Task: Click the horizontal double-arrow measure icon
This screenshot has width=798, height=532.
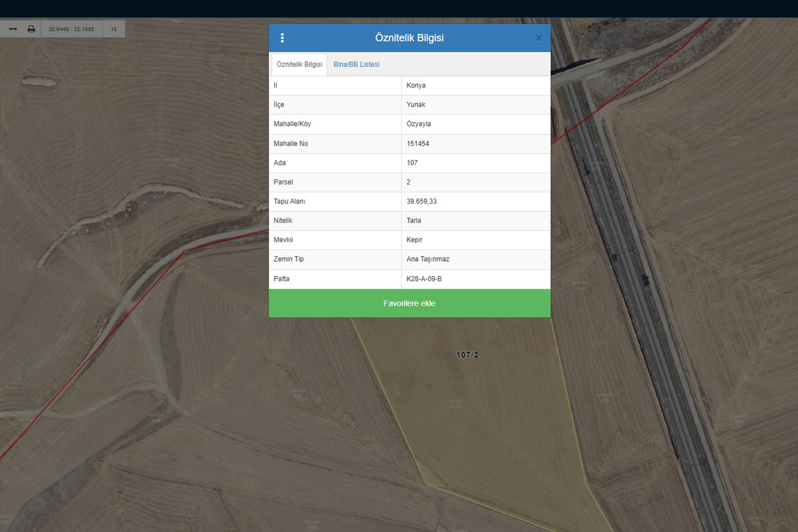Action: point(13,29)
